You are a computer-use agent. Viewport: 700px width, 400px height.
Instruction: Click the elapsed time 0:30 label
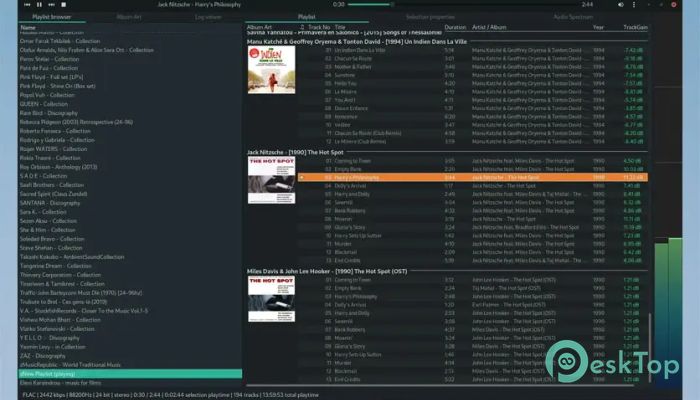pos(338,4)
